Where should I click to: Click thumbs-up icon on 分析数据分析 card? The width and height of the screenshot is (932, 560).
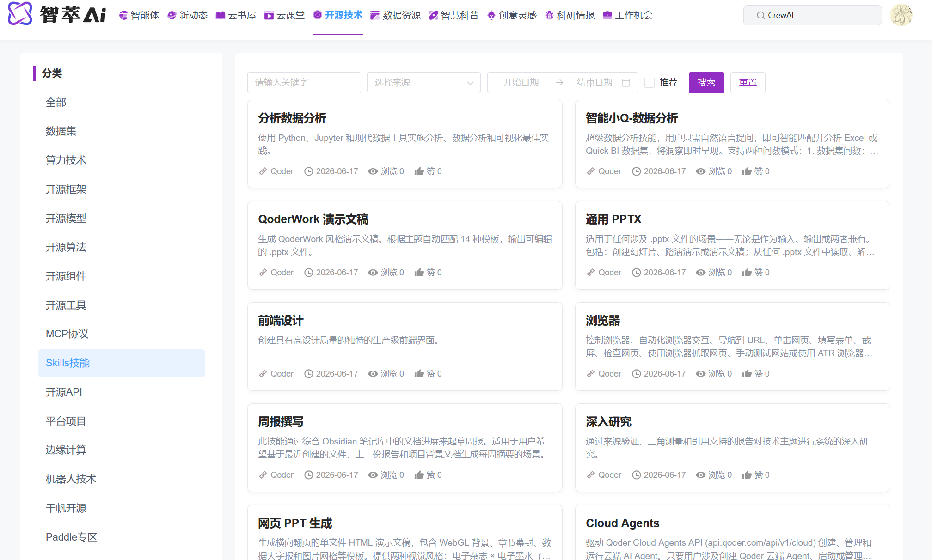(419, 171)
